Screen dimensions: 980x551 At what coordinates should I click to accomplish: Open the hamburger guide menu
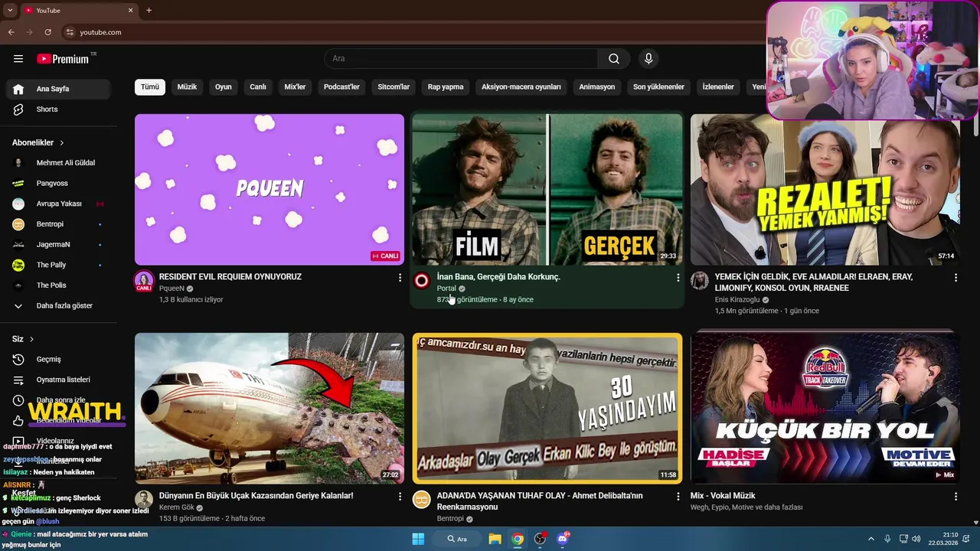point(18,59)
